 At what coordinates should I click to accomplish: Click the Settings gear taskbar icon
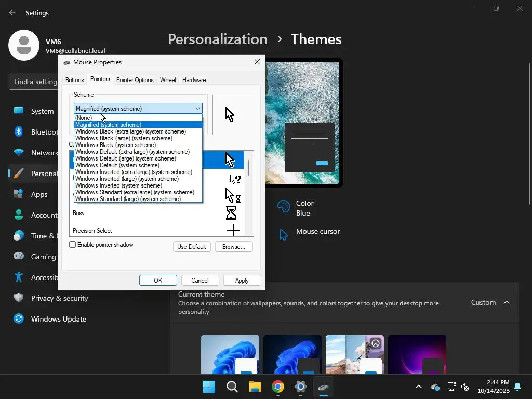pos(301,387)
